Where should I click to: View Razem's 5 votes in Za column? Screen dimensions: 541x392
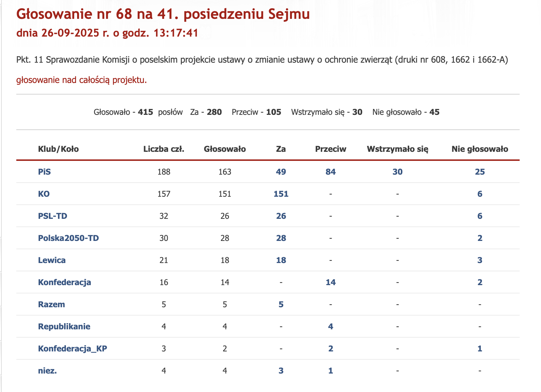click(281, 304)
